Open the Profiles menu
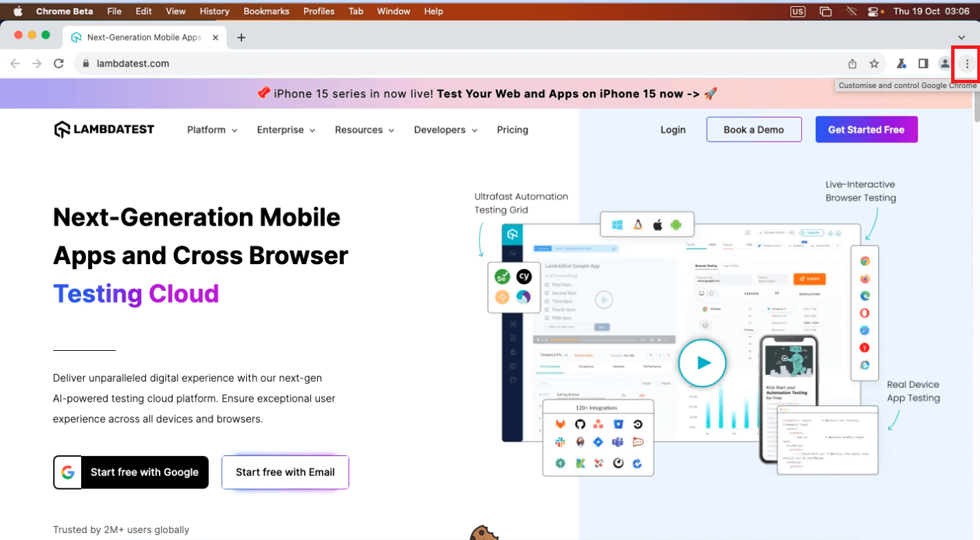Image resolution: width=980 pixels, height=540 pixels. (x=319, y=11)
